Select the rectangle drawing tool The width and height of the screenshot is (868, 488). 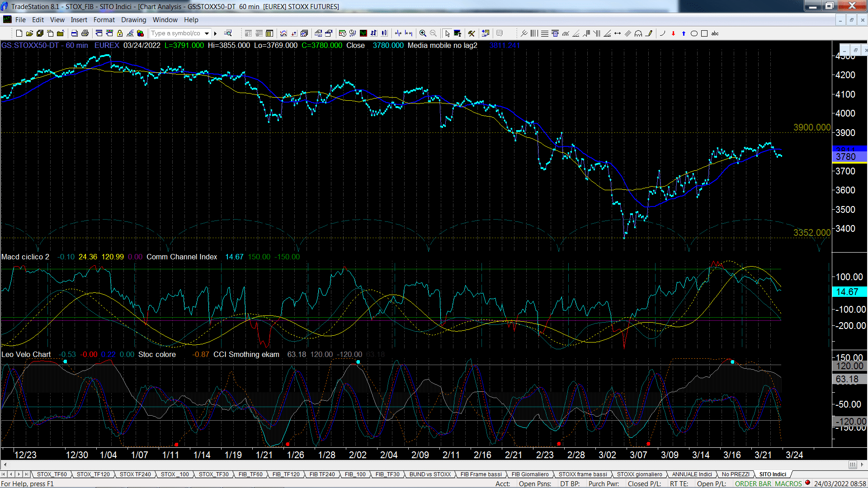(704, 33)
